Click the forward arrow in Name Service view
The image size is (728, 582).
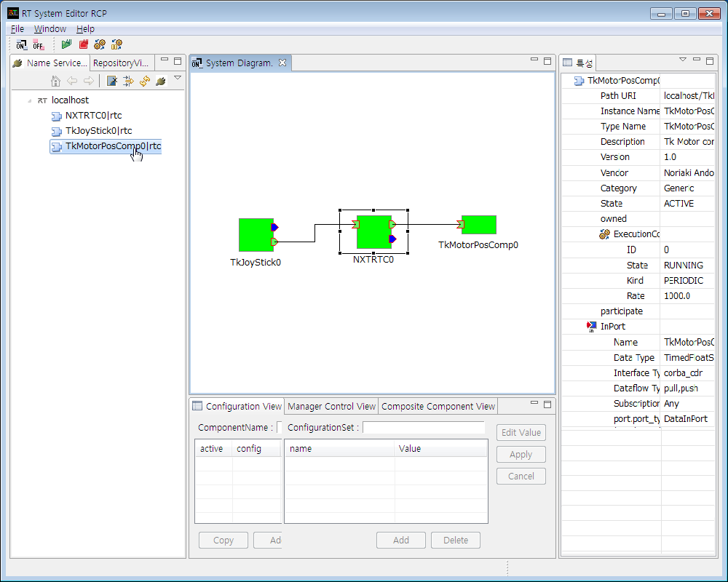pos(89,81)
